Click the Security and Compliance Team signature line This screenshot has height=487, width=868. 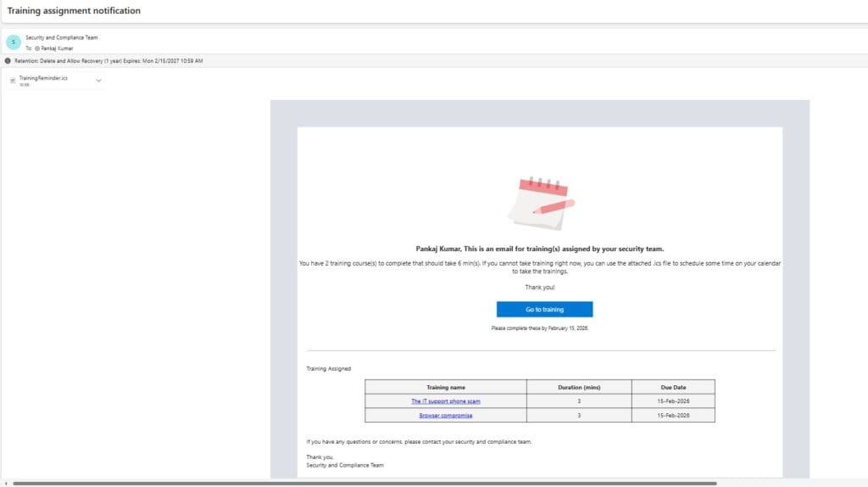[345, 466]
